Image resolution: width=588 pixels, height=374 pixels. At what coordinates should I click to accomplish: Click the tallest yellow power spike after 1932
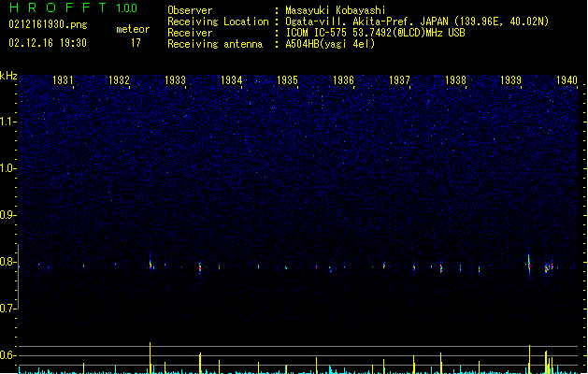[150, 358]
